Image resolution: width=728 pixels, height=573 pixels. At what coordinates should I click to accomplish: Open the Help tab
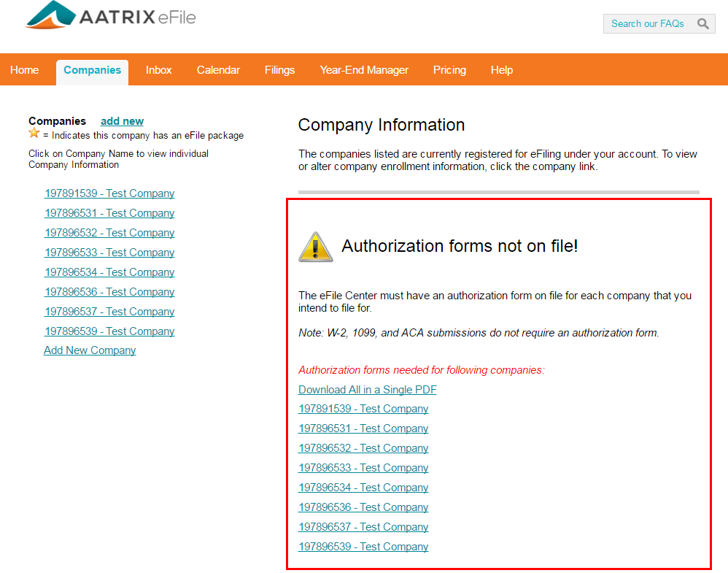point(502,70)
